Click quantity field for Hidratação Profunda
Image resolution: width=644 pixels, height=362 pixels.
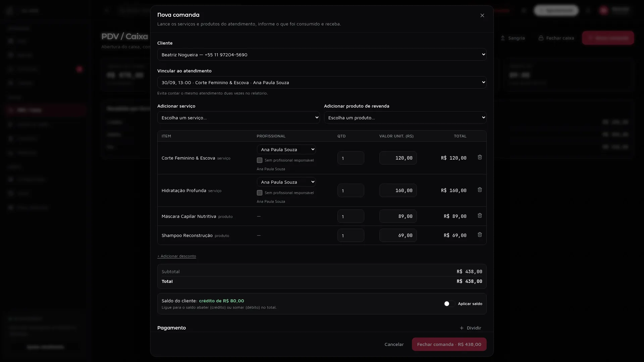(x=351, y=190)
